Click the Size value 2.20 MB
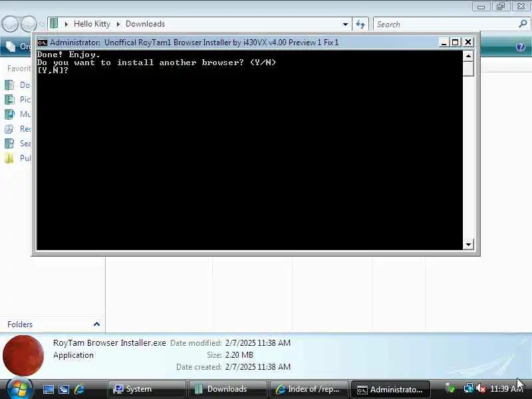Viewport: 532px width, 399px height. tap(239, 355)
